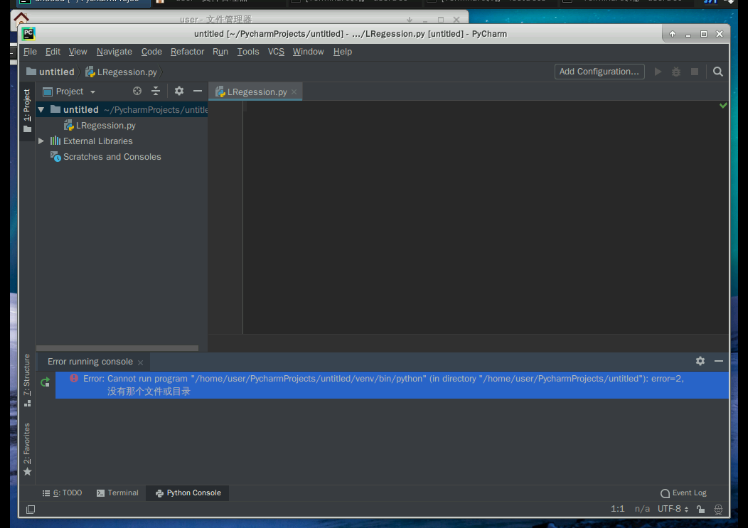Collapse the untitled project folder node
748x528 pixels.
(41, 109)
